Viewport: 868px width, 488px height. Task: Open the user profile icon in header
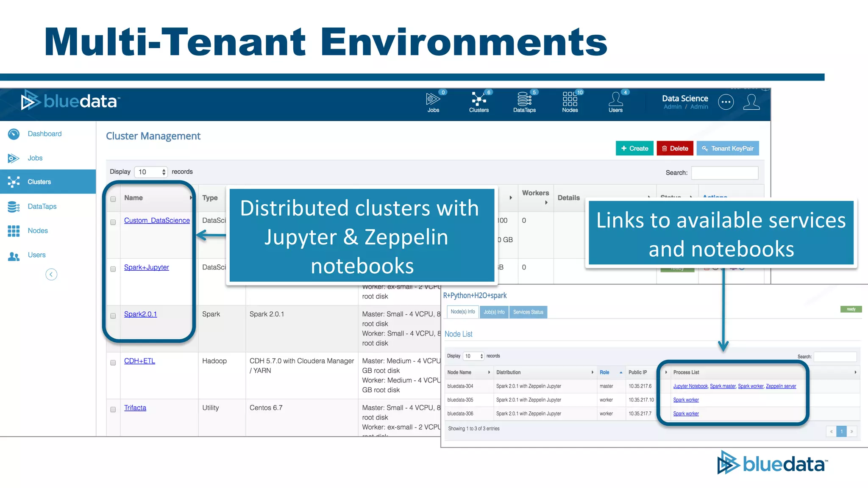coord(751,102)
